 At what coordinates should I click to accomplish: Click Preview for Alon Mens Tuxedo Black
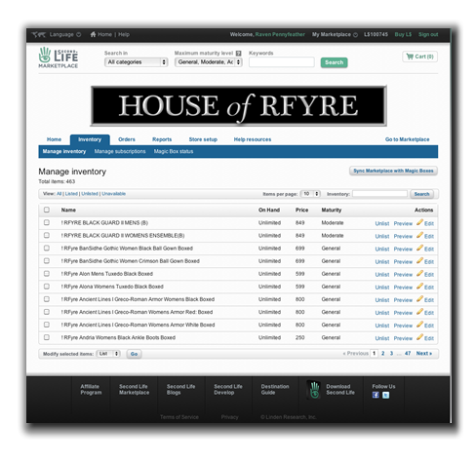click(403, 275)
